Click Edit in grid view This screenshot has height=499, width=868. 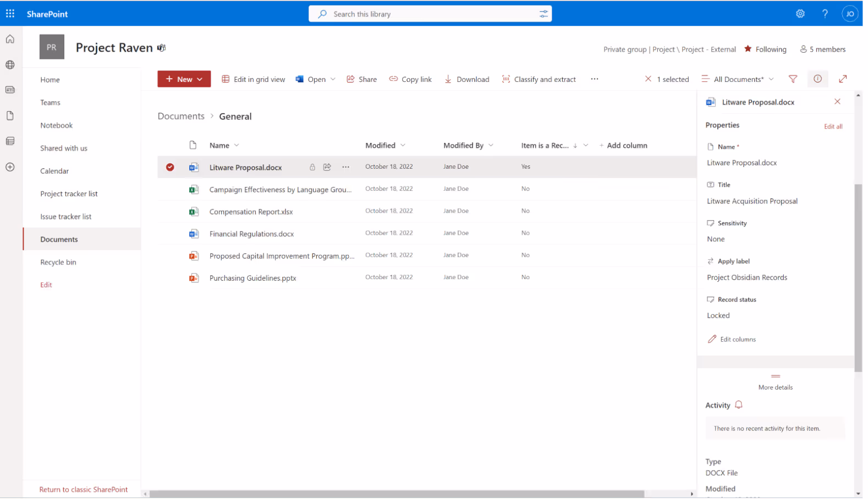pyautogui.click(x=254, y=79)
